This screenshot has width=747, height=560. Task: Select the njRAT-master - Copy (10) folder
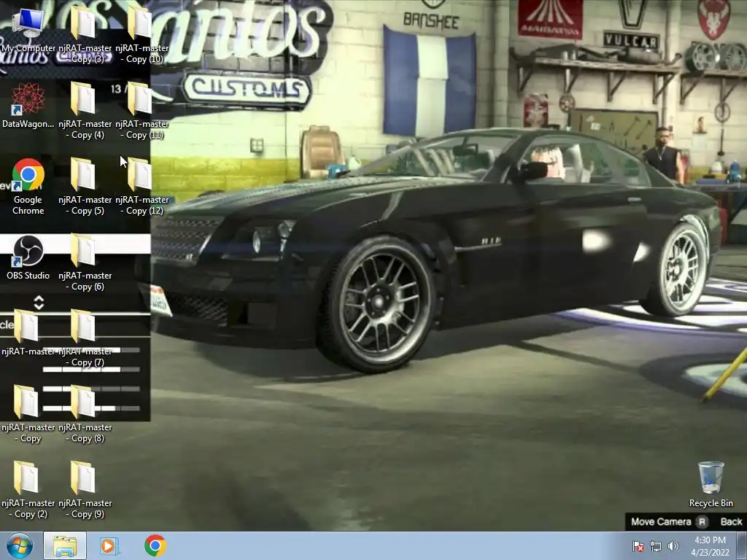(x=142, y=35)
